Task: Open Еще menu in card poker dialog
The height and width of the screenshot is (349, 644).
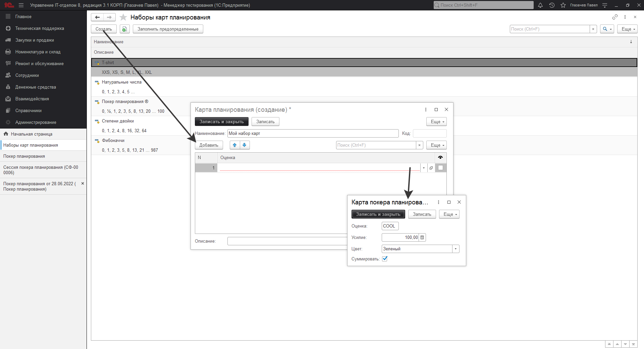Action: 449,214
